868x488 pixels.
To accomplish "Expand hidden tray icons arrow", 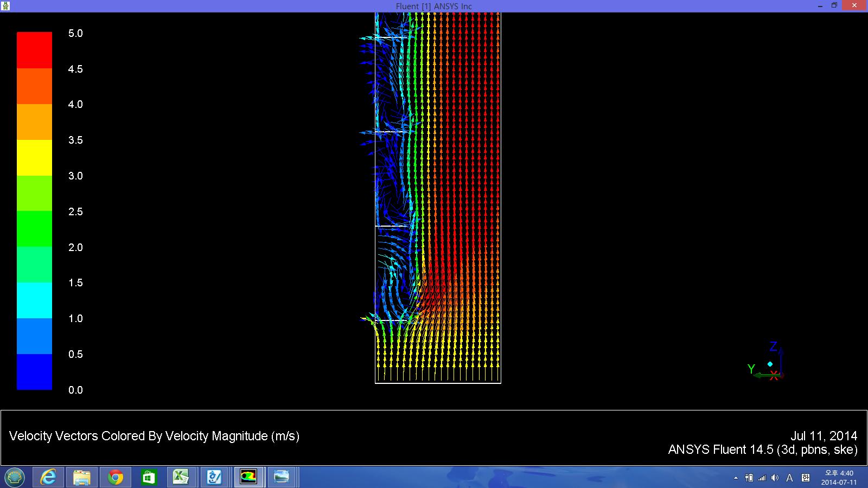I will click(736, 478).
